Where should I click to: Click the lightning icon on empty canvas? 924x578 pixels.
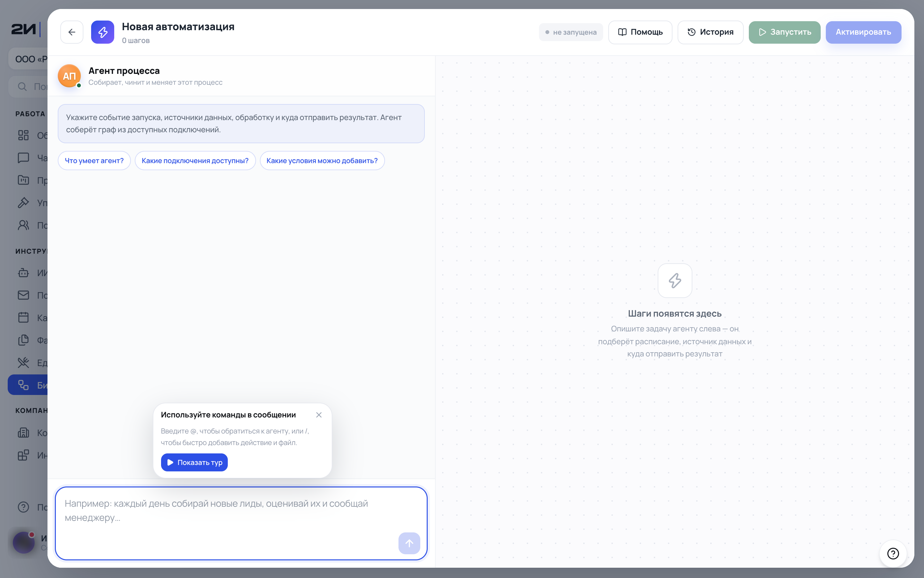675,281
